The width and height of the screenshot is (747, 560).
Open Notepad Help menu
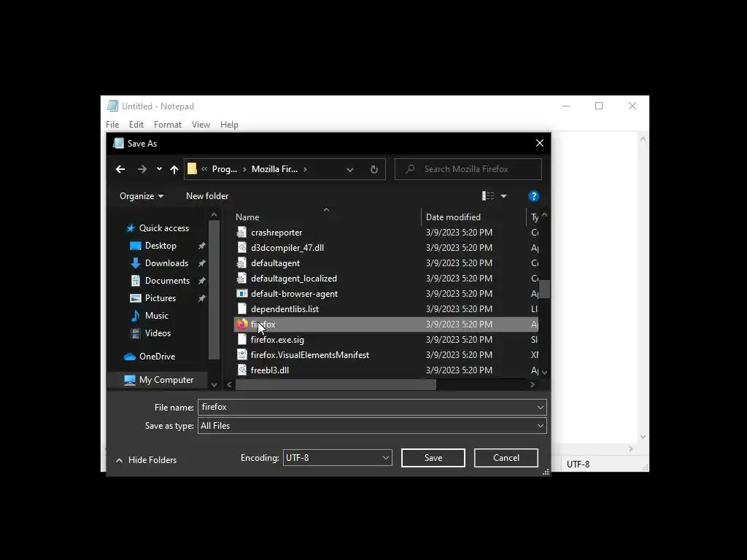229,125
